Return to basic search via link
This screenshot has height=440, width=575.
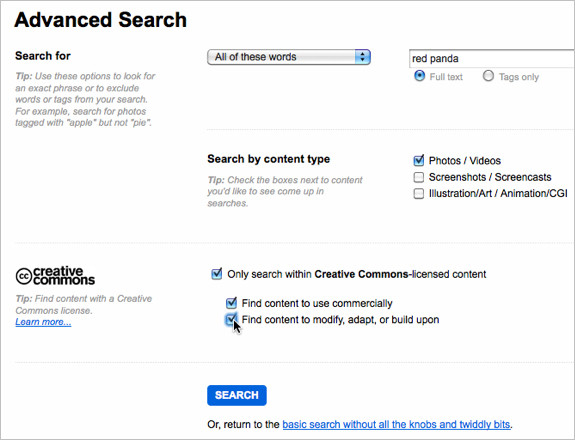[x=396, y=425]
